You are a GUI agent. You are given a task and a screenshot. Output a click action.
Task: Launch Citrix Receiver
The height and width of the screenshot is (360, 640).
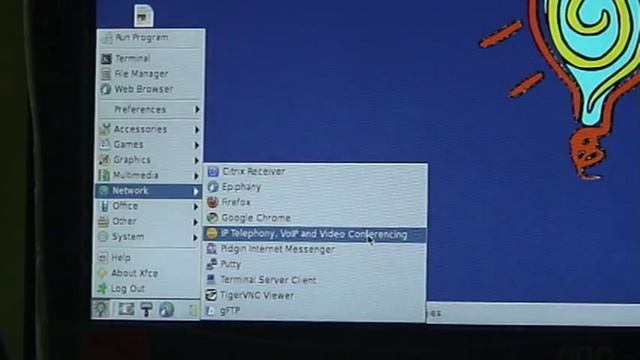[x=315, y=172]
